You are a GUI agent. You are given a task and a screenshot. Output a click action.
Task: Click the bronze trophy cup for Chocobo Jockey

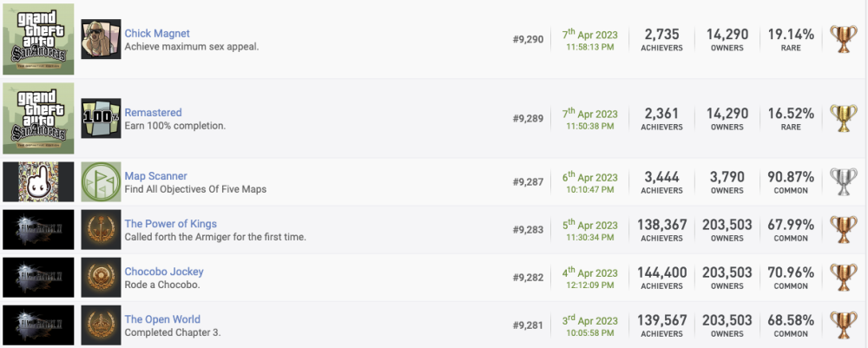pos(843,278)
